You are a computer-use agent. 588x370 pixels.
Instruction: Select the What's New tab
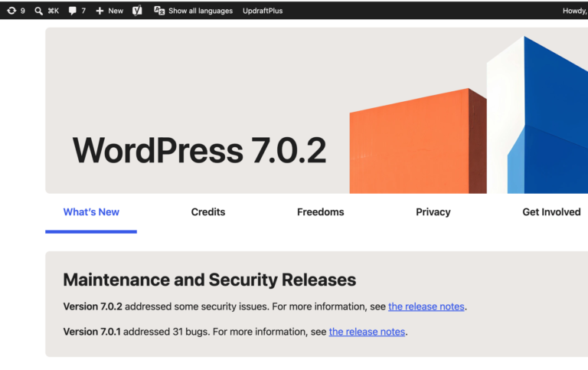tap(91, 212)
